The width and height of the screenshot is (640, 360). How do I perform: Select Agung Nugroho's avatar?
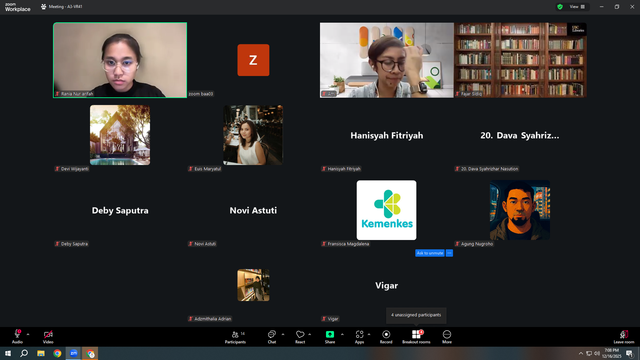pyautogui.click(x=520, y=210)
